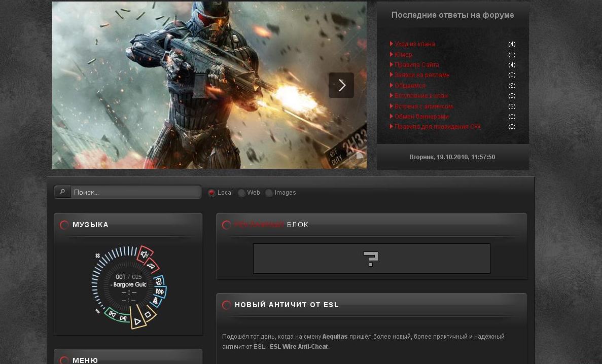Advance slider with the next arrow
Screen dimensions: 602x364
[341, 85]
